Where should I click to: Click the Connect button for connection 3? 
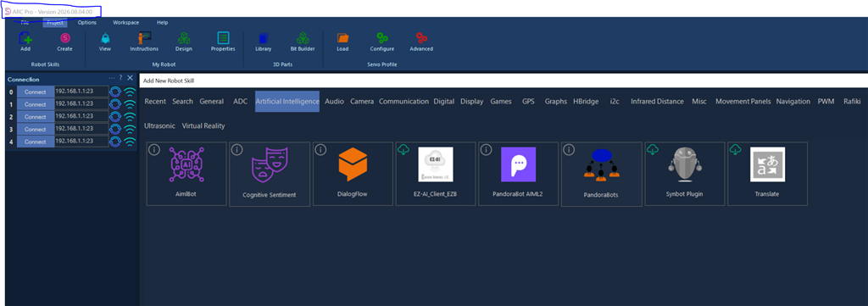point(36,129)
